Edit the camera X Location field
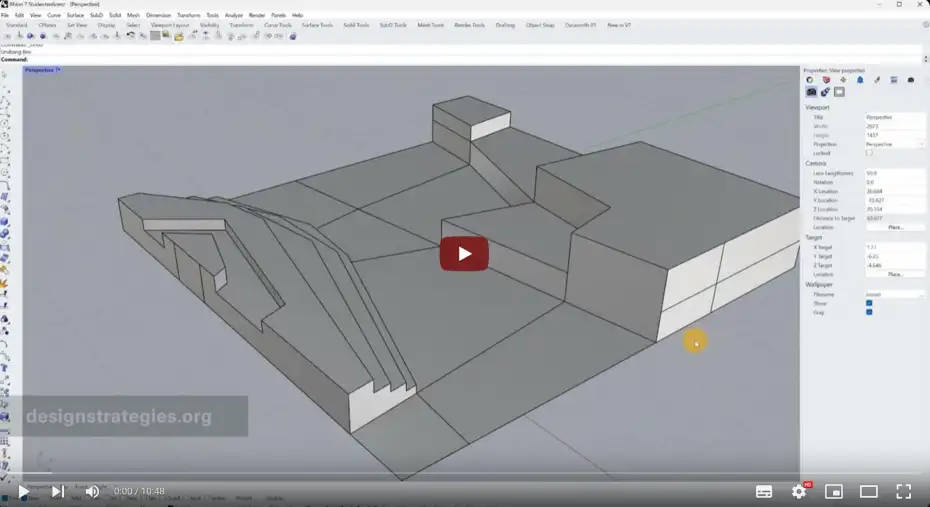930x507 pixels. coord(894,192)
